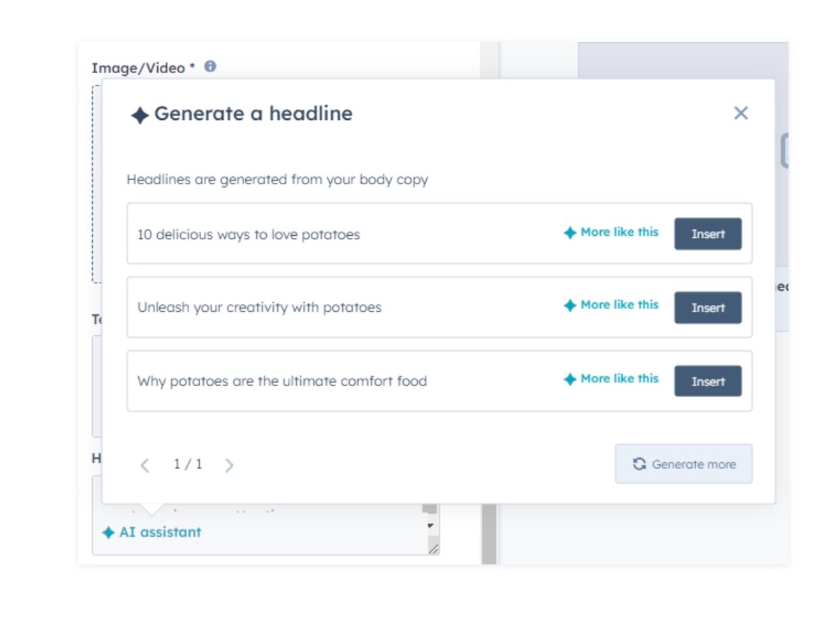
Task: Click sparkle icon on first More like this
Action: click(x=570, y=233)
